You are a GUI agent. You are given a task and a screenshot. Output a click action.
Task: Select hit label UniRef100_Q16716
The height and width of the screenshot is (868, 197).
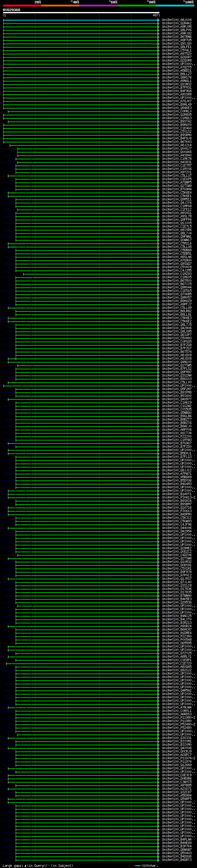(x=177, y=507)
